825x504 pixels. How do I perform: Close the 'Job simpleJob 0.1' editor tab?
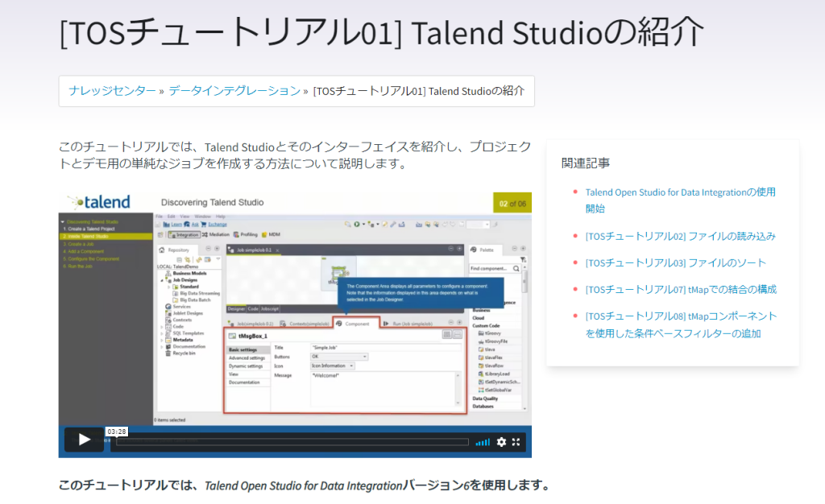tap(278, 250)
